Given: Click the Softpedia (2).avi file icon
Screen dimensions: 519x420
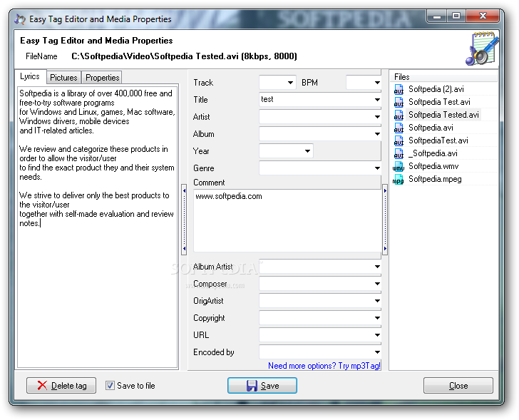Looking at the screenshot, I should 399,89.
